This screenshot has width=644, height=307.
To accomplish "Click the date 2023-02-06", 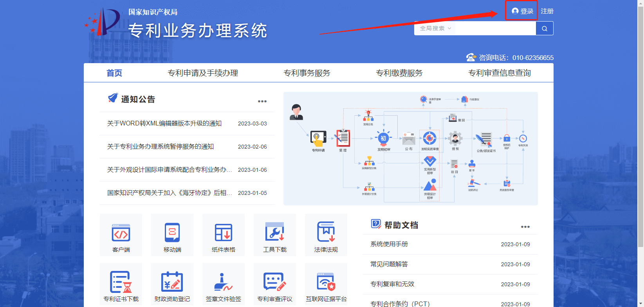I will [x=253, y=147].
